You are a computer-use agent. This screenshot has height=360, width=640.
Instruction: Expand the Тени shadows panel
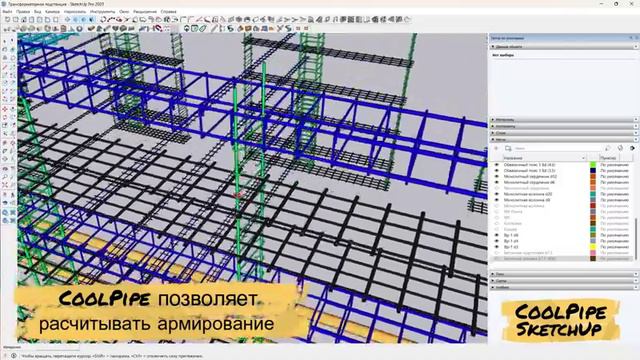coord(564,274)
